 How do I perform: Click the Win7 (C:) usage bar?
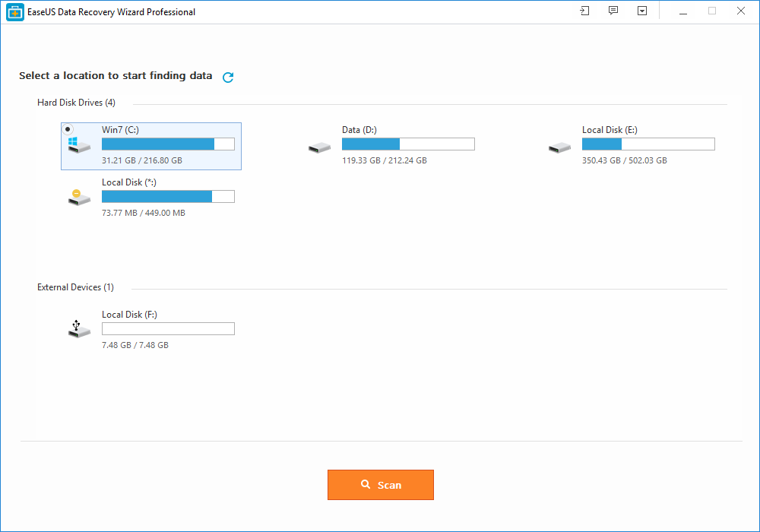tap(168, 144)
